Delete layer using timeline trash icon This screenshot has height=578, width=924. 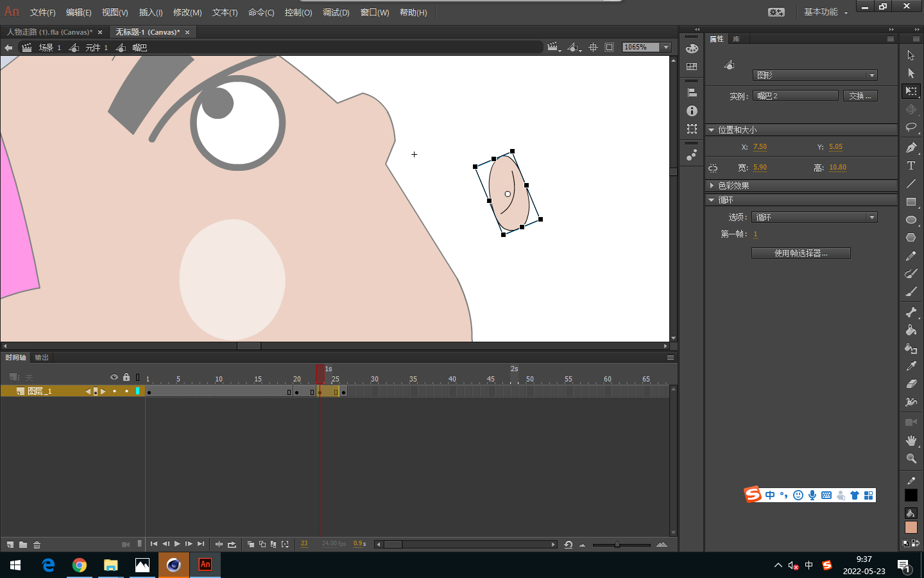(37, 545)
